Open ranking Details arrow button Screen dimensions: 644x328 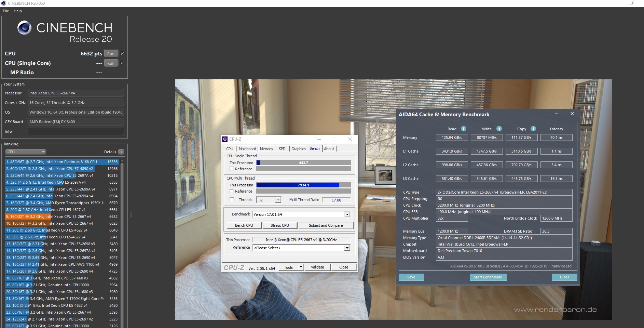click(x=121, y=152)
